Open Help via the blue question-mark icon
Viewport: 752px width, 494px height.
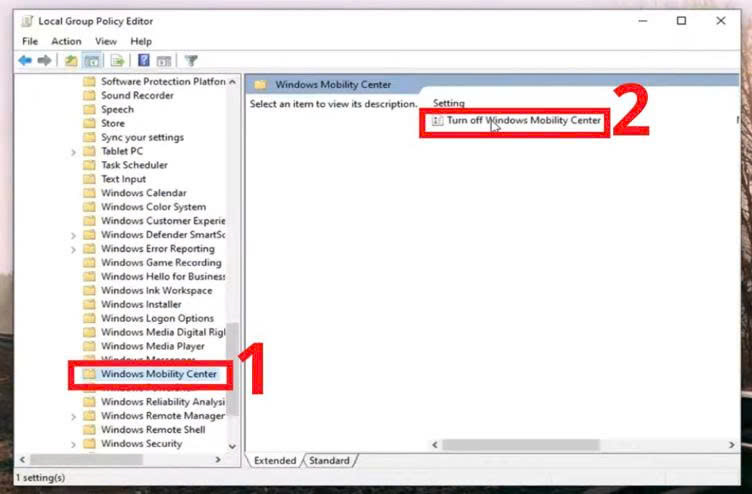point(143,61)
